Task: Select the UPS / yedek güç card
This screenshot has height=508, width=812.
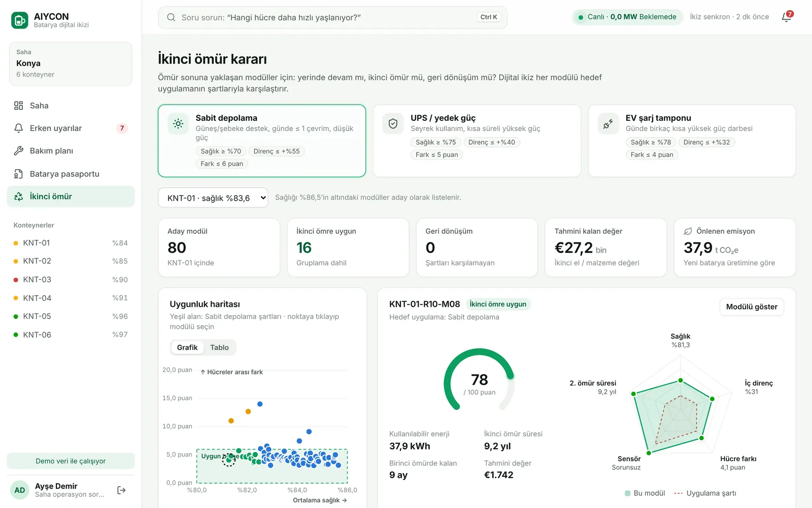Action: (x=477, y=141)
